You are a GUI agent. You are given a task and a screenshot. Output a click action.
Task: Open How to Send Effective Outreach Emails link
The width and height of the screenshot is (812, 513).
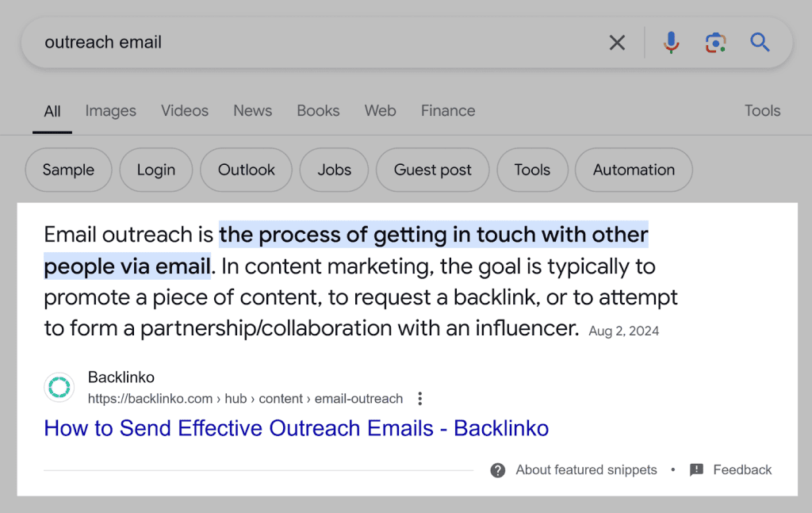[297, 428]
